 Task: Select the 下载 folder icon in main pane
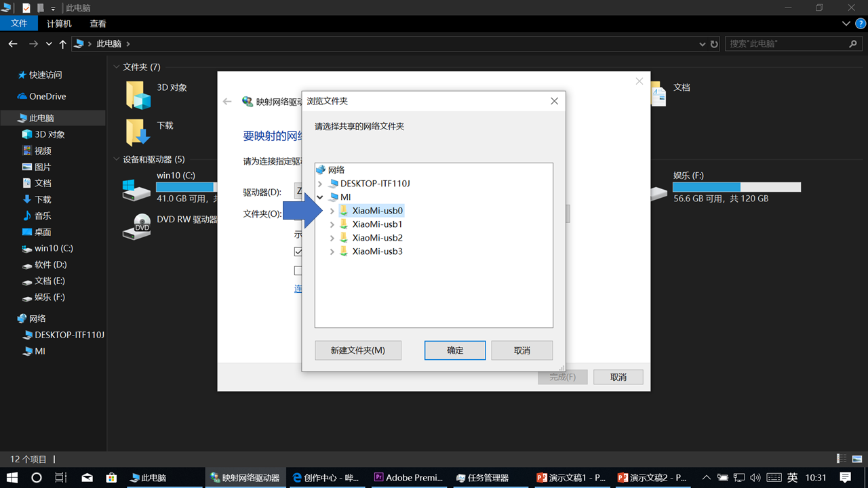tap(138, 133)
